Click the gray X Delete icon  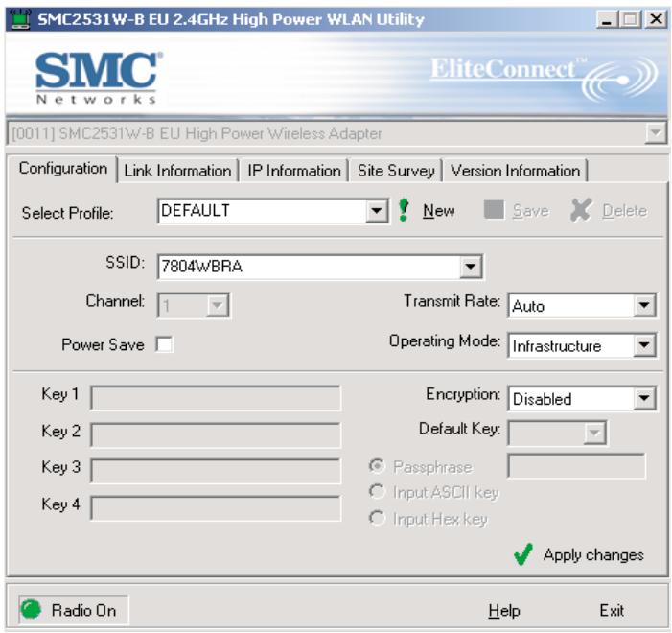point(581,210)
